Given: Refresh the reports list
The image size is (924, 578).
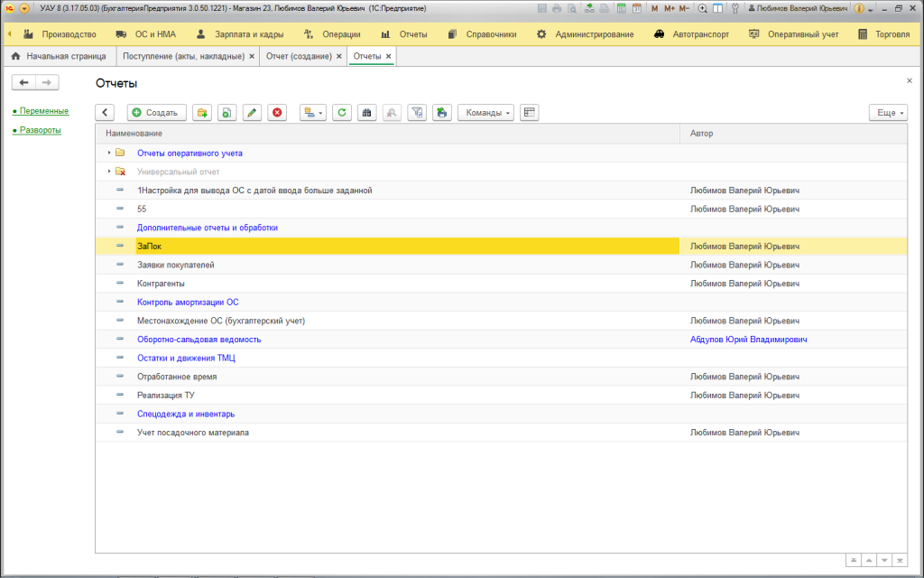Looking at the screenshot, I should tap(342, 113).
